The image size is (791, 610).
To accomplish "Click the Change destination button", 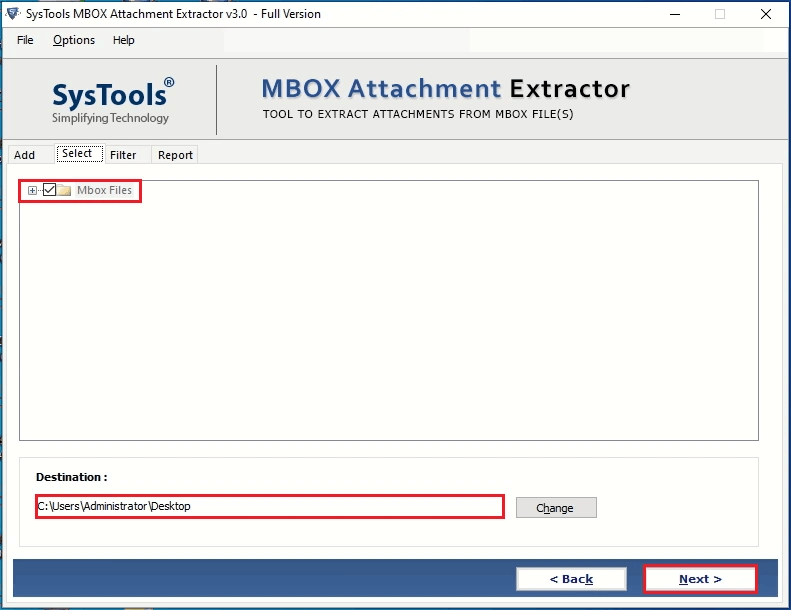I will coord(556,508).
